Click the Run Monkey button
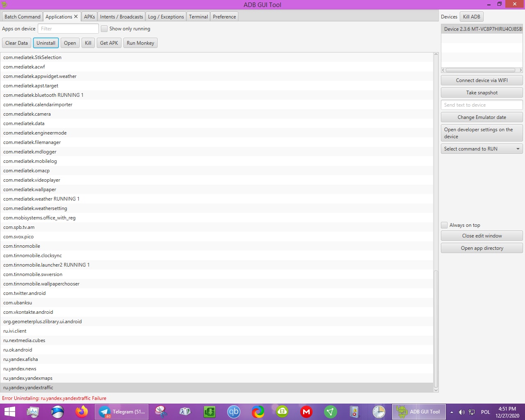The image size is (525, 420). click(x=140, y=43)
